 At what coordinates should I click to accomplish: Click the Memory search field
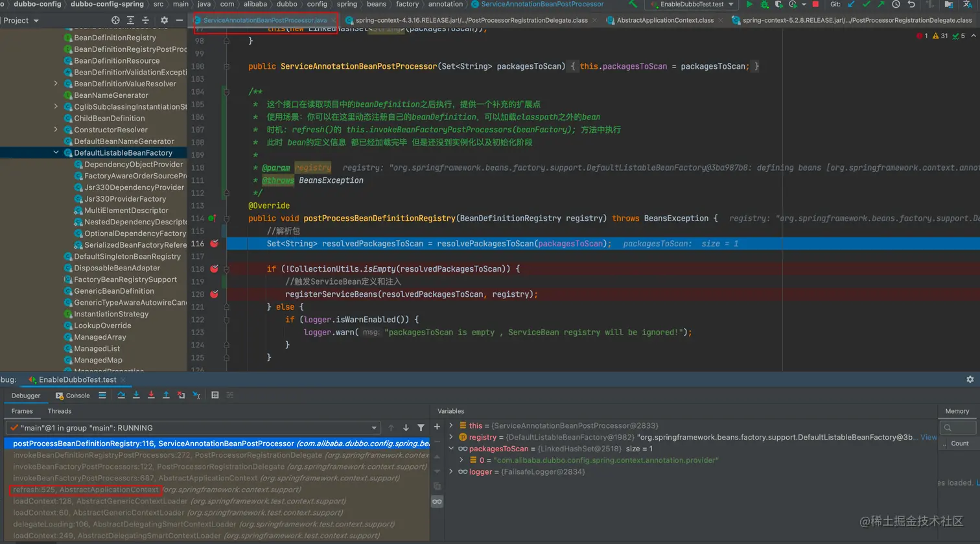tap(959, 427)
